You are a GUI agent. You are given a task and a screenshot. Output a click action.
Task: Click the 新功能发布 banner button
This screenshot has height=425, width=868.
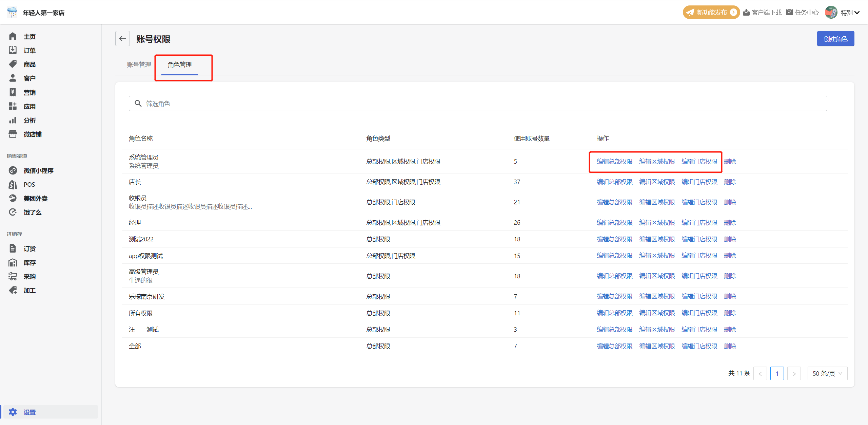pyautogui.click(x=711, y=13)
